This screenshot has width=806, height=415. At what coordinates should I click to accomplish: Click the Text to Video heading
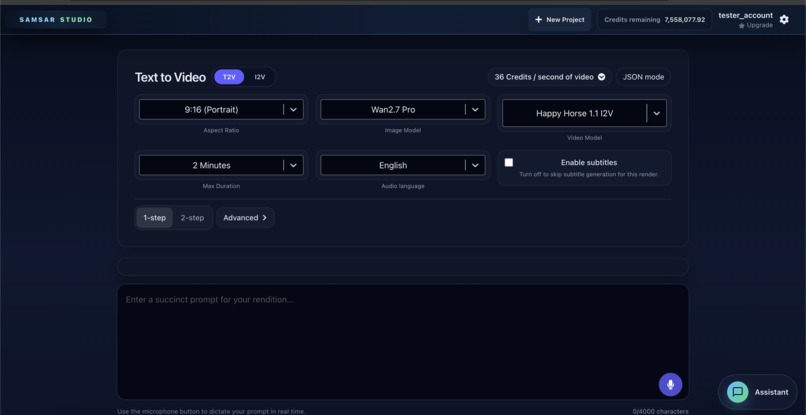[170, 77]
